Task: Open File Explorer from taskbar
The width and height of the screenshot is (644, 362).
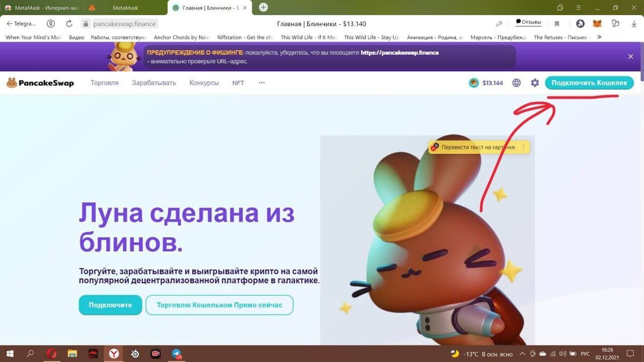Action: coord(72,354)
